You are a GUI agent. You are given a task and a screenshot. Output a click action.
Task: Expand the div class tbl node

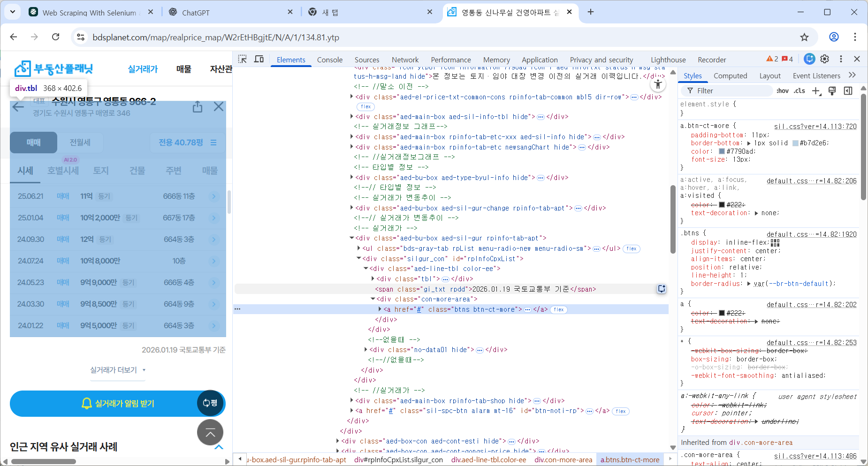(373, 279)
